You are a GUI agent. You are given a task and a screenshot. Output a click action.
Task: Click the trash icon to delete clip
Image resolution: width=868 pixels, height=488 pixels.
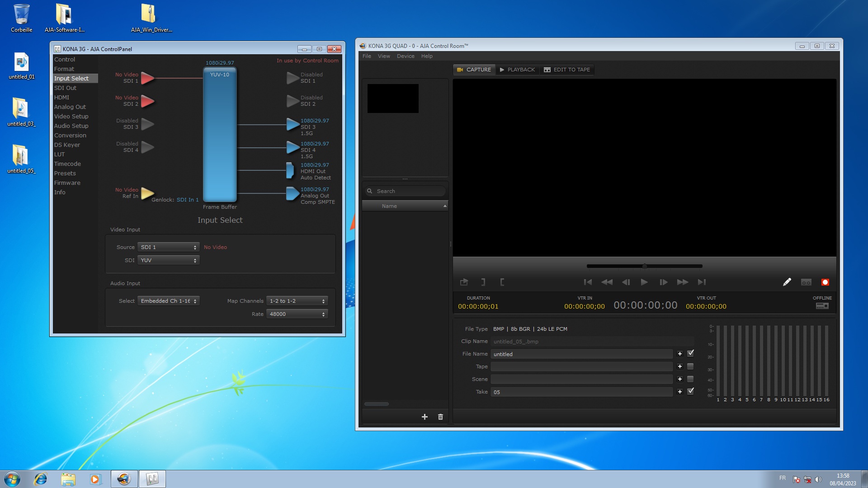pos(440,417)
